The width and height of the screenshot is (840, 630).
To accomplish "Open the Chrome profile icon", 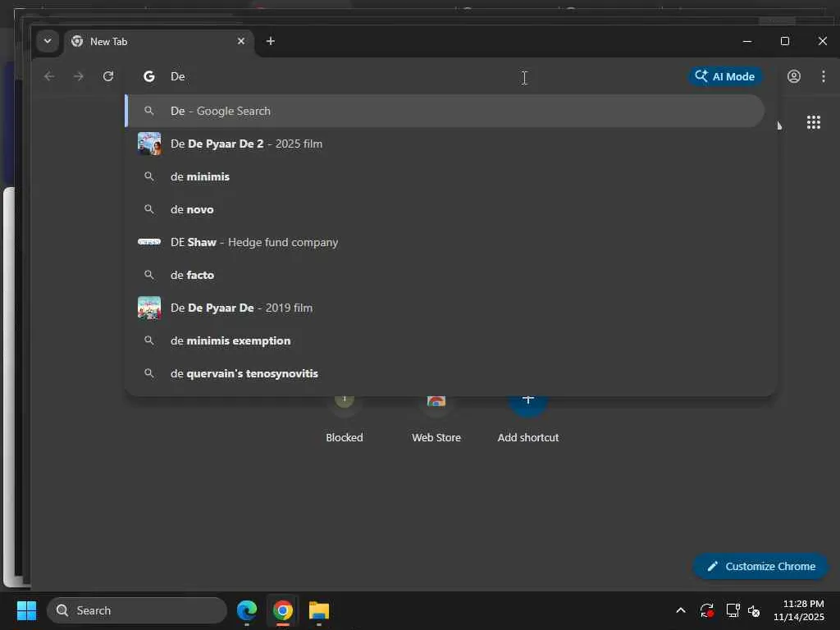I will point(794,76).
